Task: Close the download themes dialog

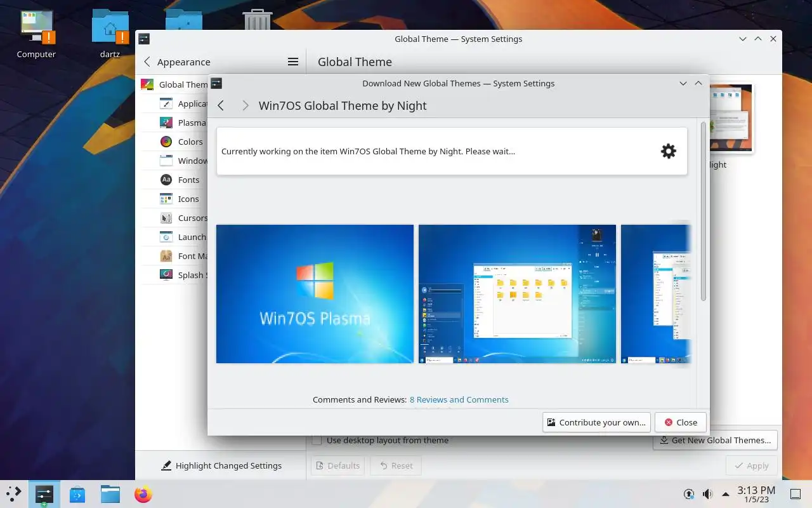Action: (681, 422)
